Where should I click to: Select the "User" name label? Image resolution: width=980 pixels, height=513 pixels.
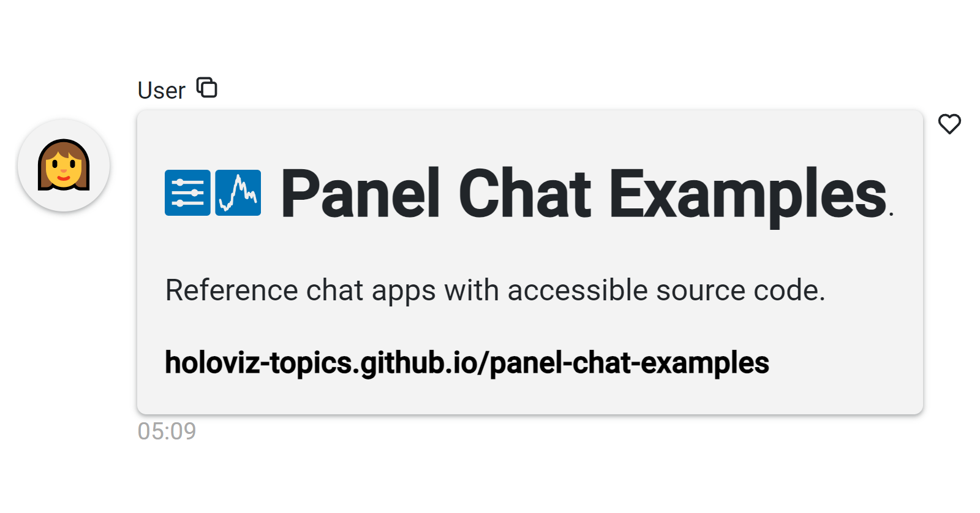(161, 91)
